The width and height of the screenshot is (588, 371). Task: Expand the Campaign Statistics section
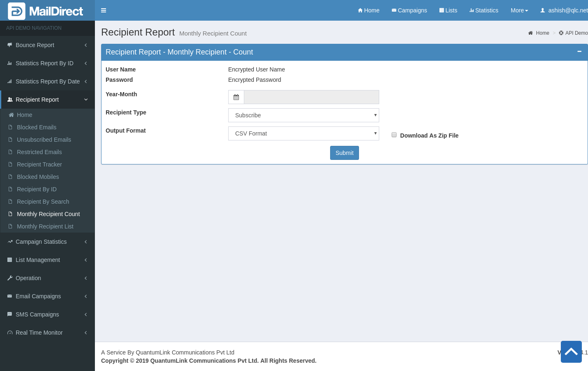click(x=47, y=242)
